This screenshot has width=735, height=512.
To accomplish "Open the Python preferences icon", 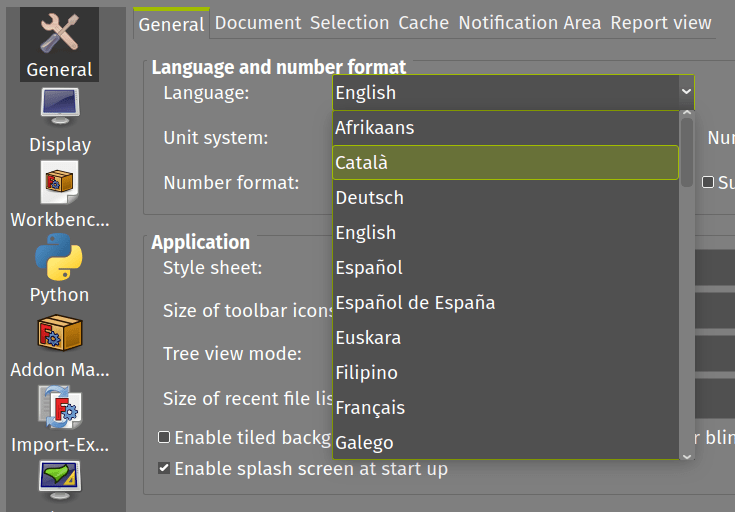I will [59, 258].
